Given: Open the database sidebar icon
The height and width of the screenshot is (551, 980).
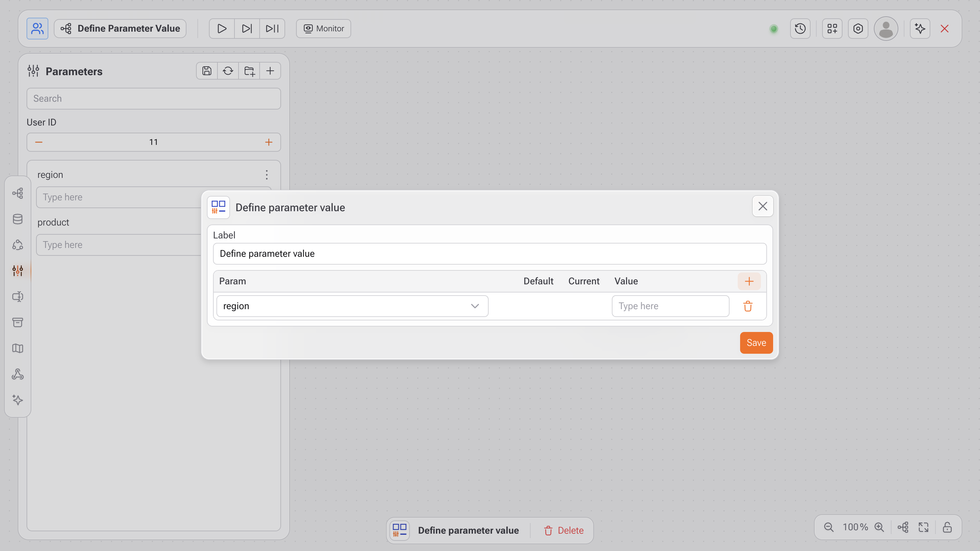Looking at the screenshot, I should tap(17, 219).
